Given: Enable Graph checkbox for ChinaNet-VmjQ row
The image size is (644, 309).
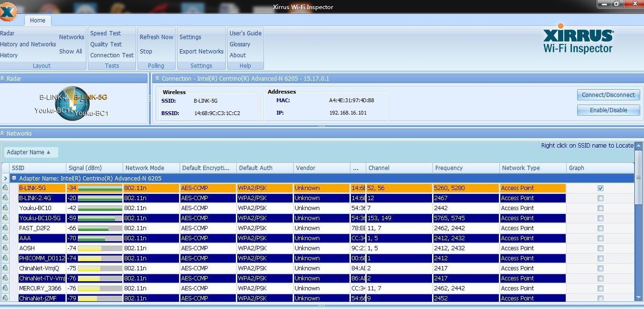Looking at the screenshot, I should (601, 268).
